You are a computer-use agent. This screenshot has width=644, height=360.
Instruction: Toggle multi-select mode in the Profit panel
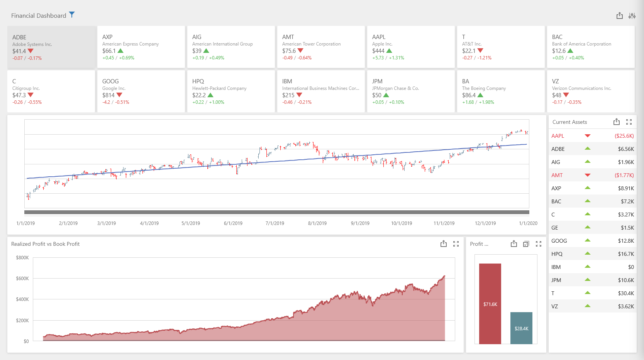click(526, 244)
